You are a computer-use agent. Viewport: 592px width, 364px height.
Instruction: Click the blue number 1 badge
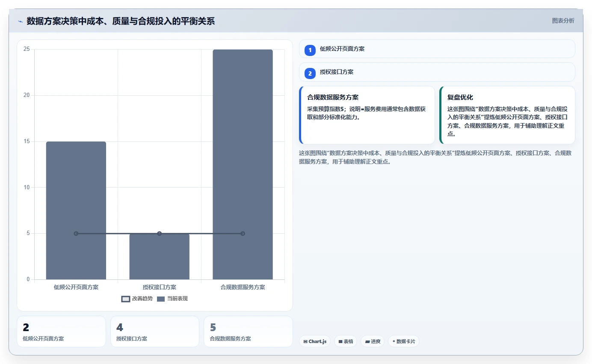310,50
